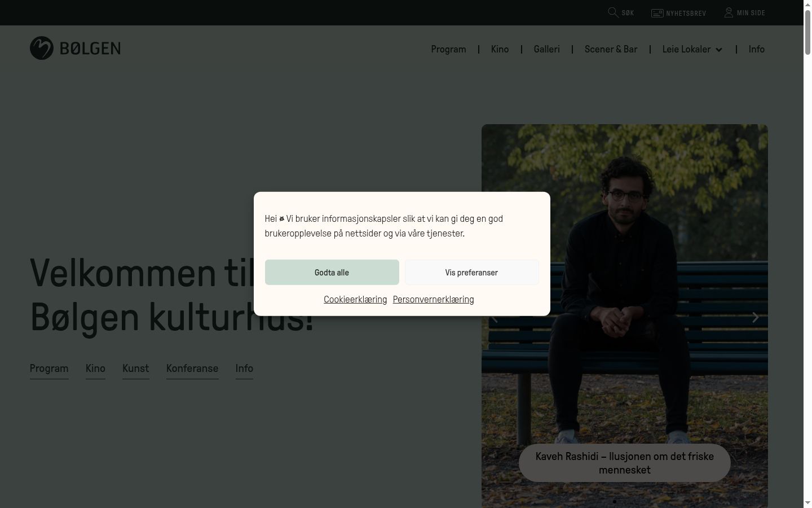Click the MIN SIDE text link
Viewport: 812px width, 508px height.
751,13
